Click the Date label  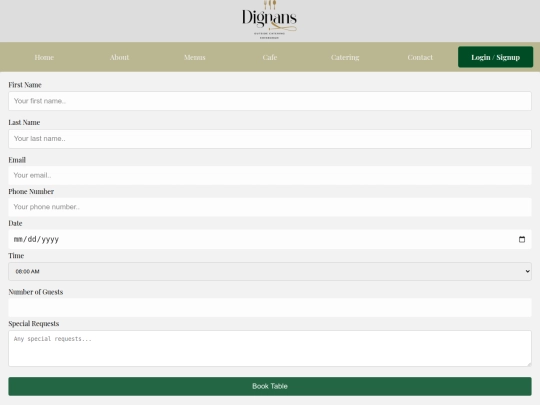[x=15, y=223]
